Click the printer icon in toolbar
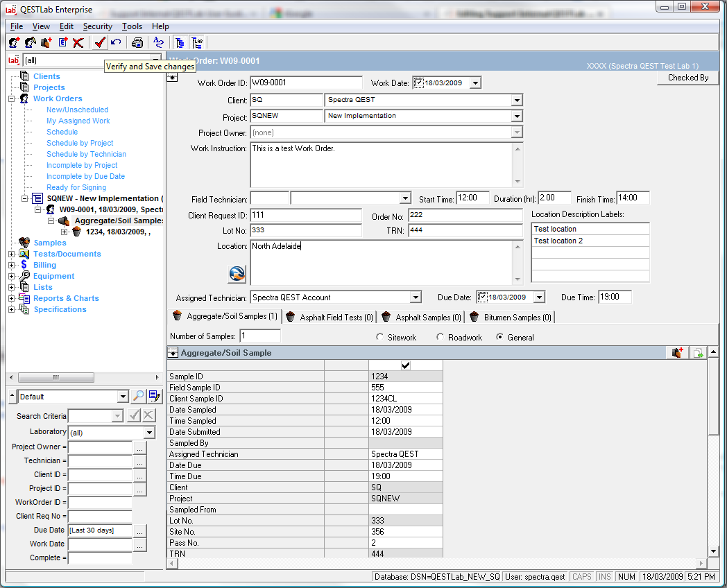Screen dimensions: 727x588 137,42
